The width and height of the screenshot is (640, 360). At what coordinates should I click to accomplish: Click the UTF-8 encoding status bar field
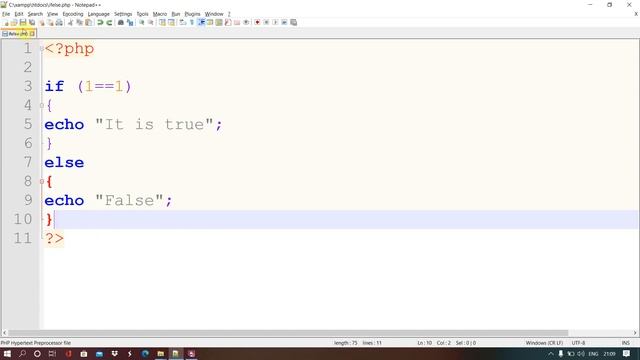point(578,343)
